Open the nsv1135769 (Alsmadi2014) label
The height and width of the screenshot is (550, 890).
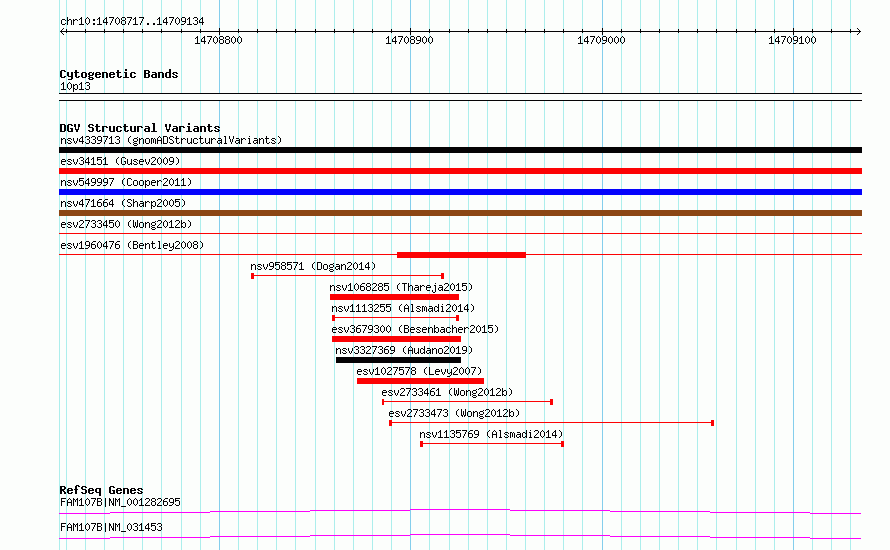pos(492,434)
